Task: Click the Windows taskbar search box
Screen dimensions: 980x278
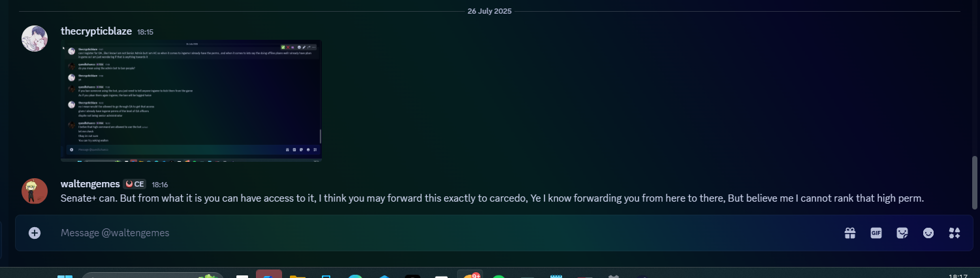Action: [153, 275]
